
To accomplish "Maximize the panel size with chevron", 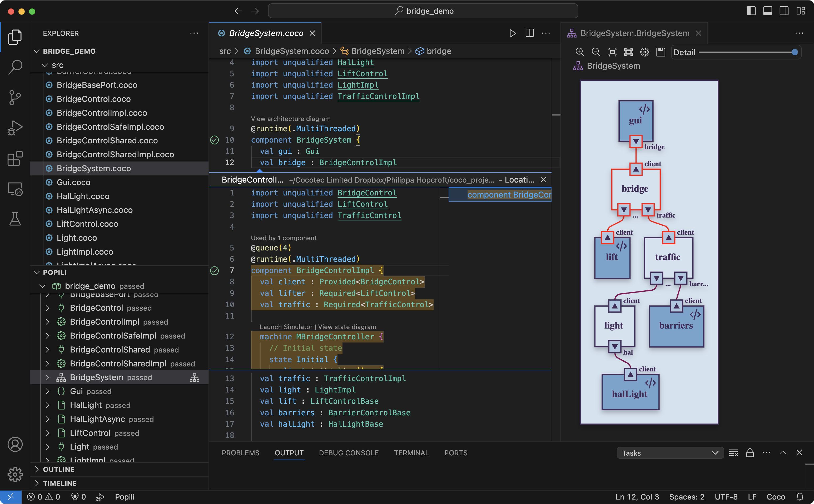I will point(783,453).
